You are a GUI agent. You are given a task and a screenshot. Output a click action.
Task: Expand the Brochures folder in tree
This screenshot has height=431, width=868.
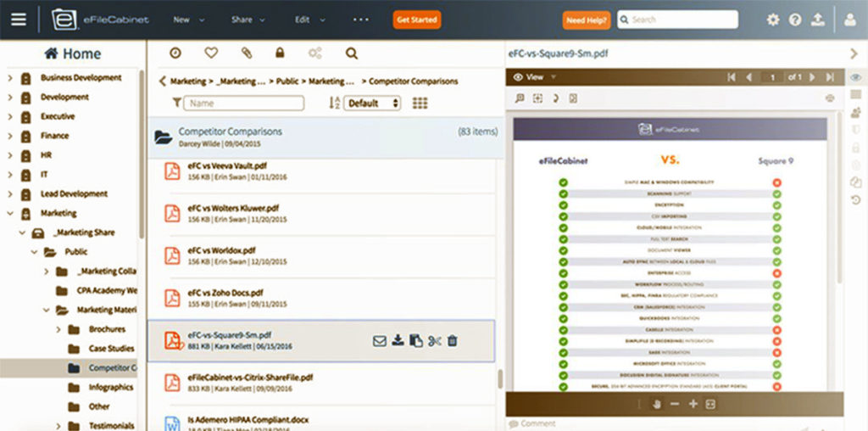point(58,329)
